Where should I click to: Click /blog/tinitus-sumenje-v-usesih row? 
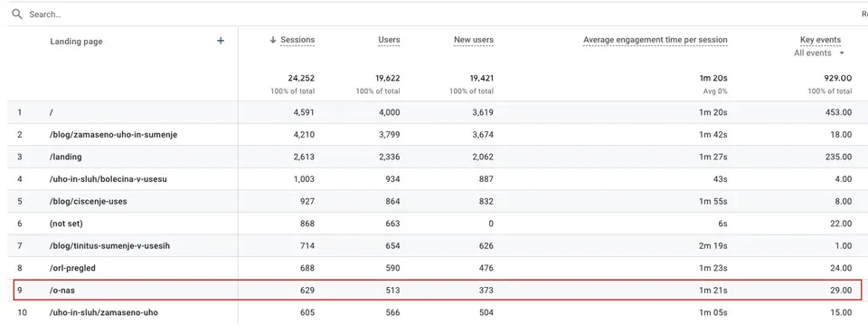(438, 245)
